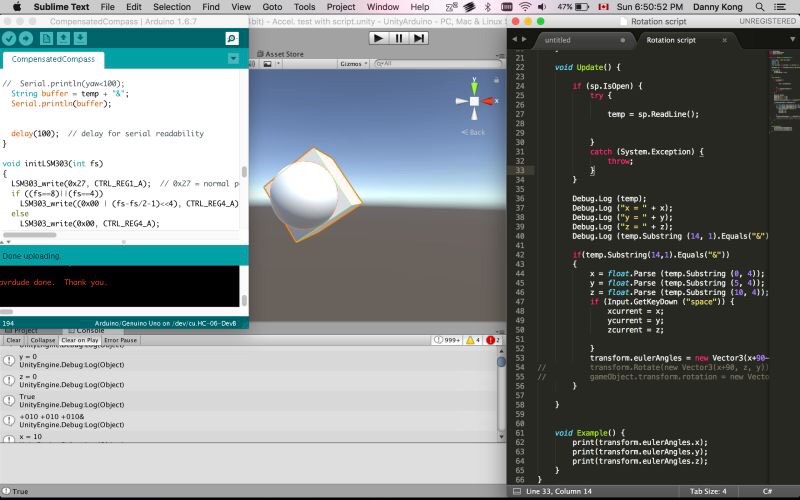Close the Rotation script tab
Screen dimensions: 800x500
(724, 40)
